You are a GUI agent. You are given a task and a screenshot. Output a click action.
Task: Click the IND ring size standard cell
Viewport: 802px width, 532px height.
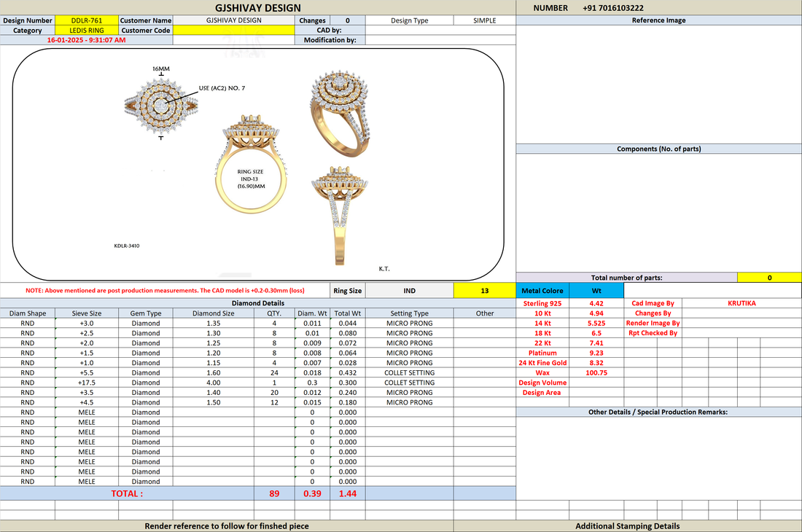409,291
